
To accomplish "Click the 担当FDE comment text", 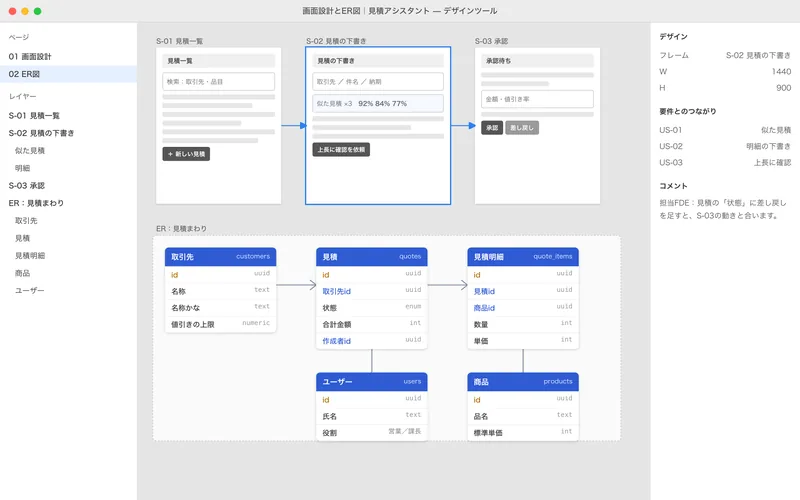I will [723, 209].
